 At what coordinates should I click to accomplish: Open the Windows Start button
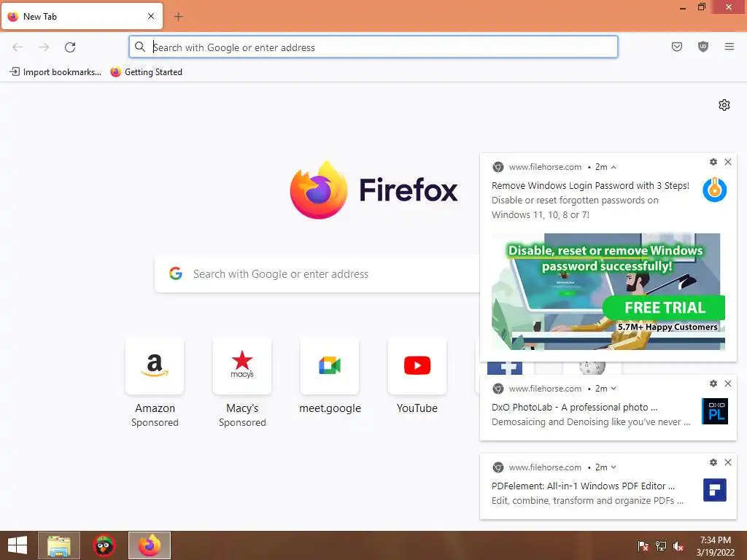18,545
